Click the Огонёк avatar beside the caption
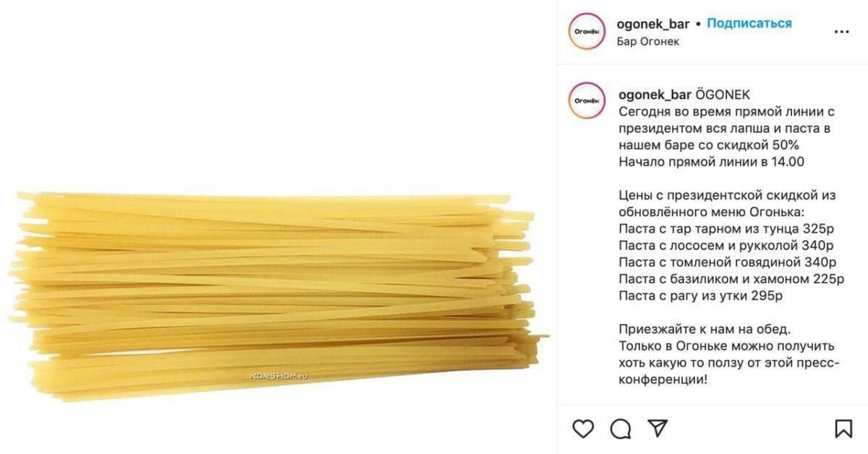Viewport: 868px width, 454px height. point(587,102)
